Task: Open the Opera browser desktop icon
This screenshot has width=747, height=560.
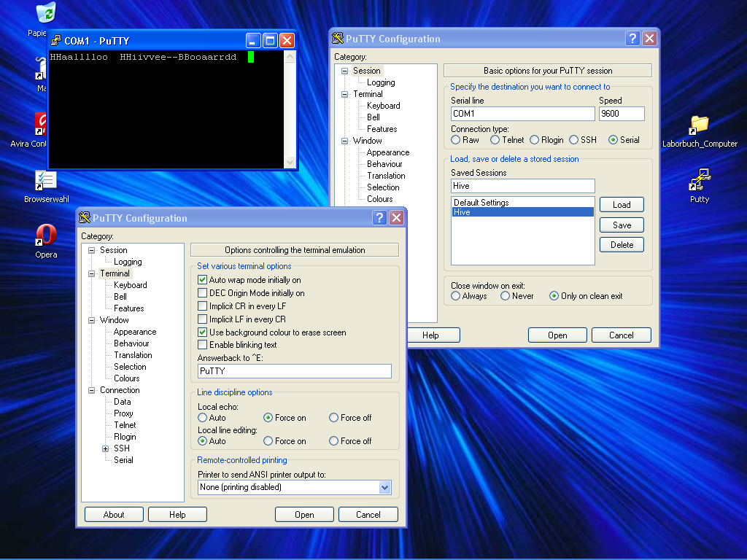Action: coord(46,236)
